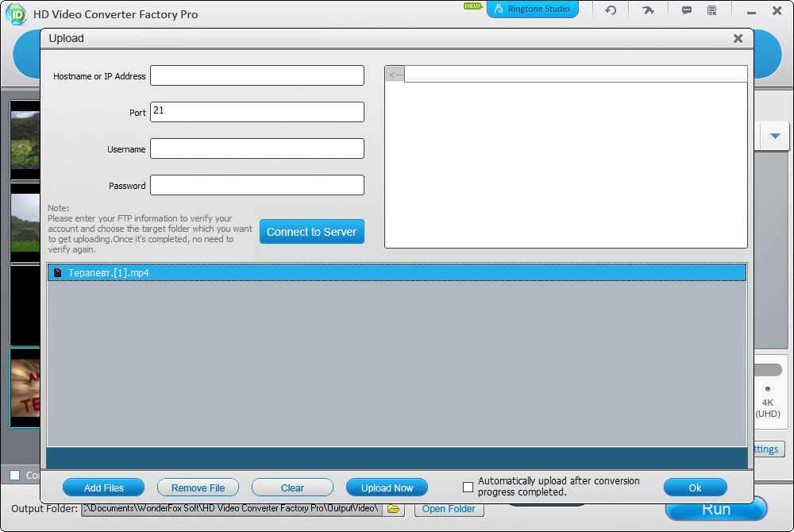Open the options hammer icon
794x532 pixels.
pyautogui.click(x=648, y=10)
